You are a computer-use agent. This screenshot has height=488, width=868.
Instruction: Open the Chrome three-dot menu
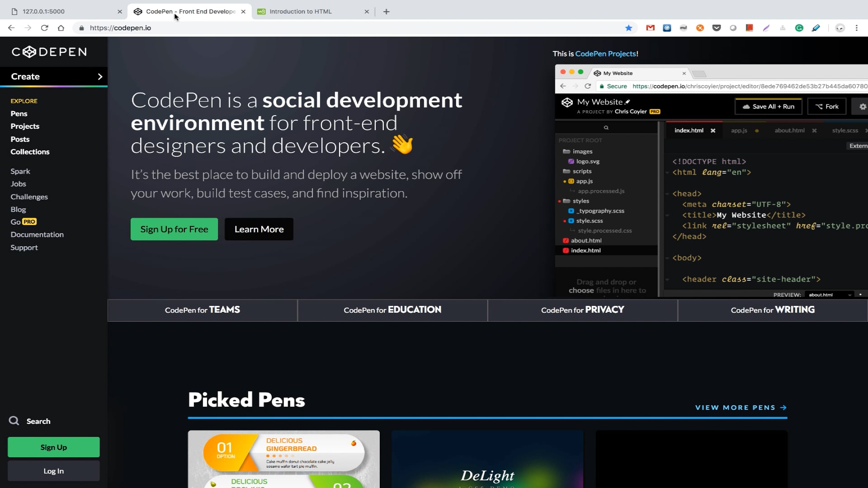click(856, 28)
